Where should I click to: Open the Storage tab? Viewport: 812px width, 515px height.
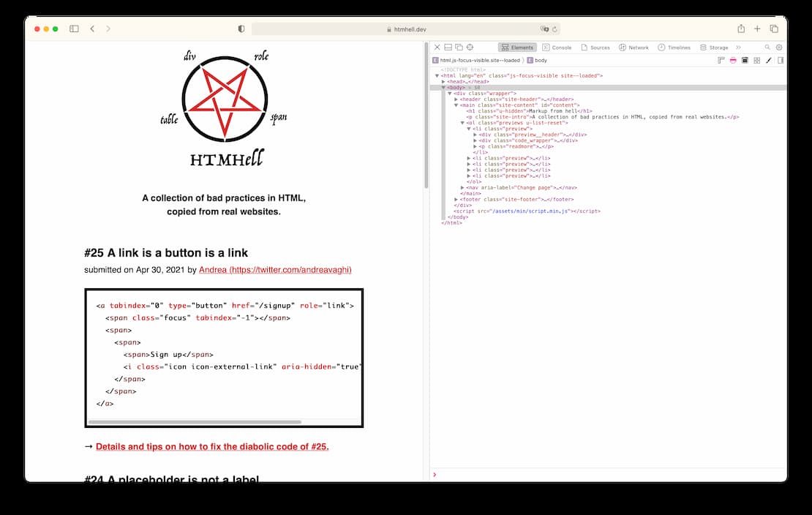coord(713,47)
